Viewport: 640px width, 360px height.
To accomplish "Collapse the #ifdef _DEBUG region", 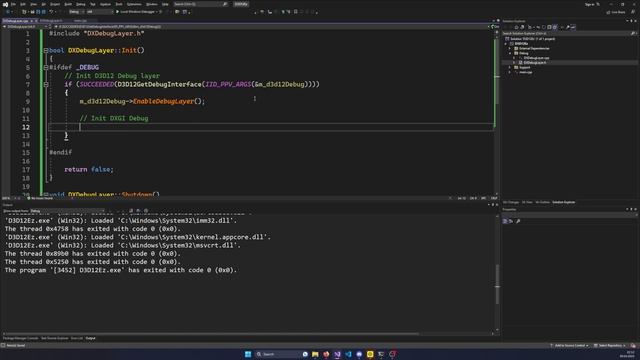I will point(46,67).
